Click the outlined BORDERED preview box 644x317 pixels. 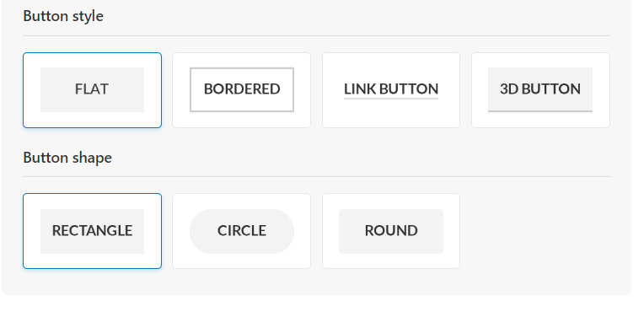(x=242, y=89)
